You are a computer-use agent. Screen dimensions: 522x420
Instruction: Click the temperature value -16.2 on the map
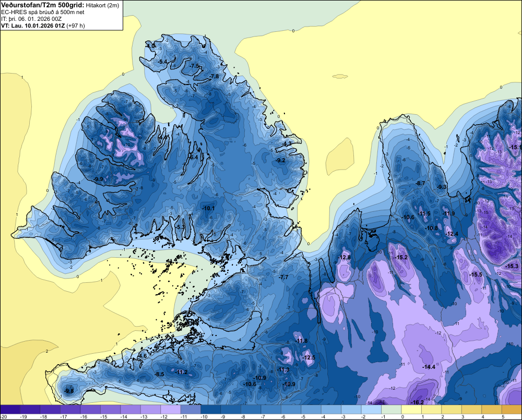pos(417,402)
